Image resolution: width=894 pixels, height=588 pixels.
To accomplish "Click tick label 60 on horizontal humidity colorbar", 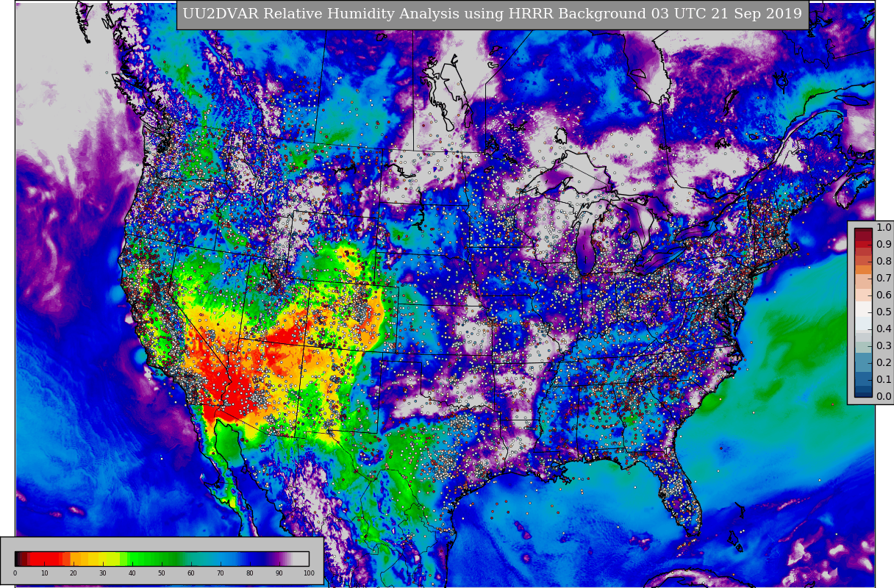I will pos(191,573).
